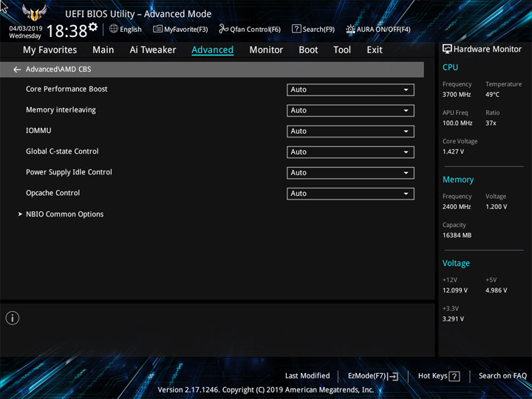Click CPU frequency value 3700 MHz
The height and width of the screenshot is (399, 532).
pyautogui.click(x=457, y=95)
